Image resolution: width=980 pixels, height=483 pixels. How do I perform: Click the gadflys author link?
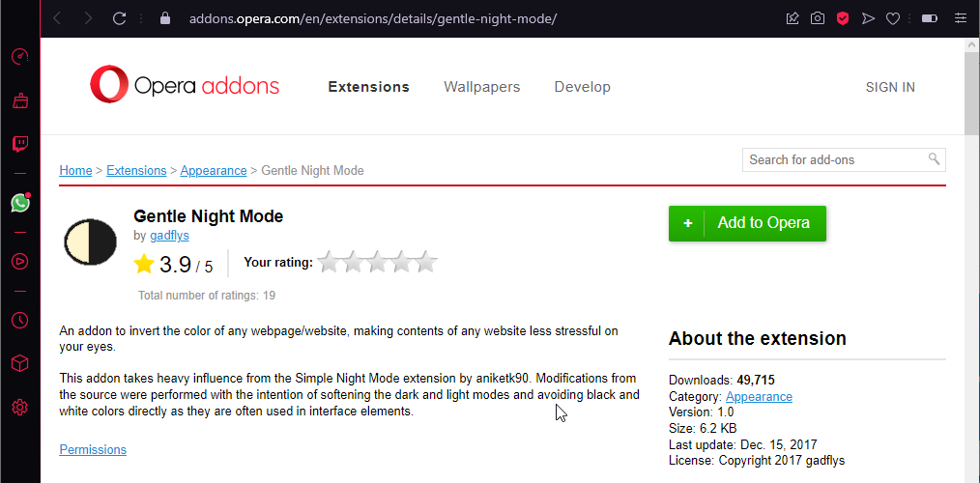[169, 236]
